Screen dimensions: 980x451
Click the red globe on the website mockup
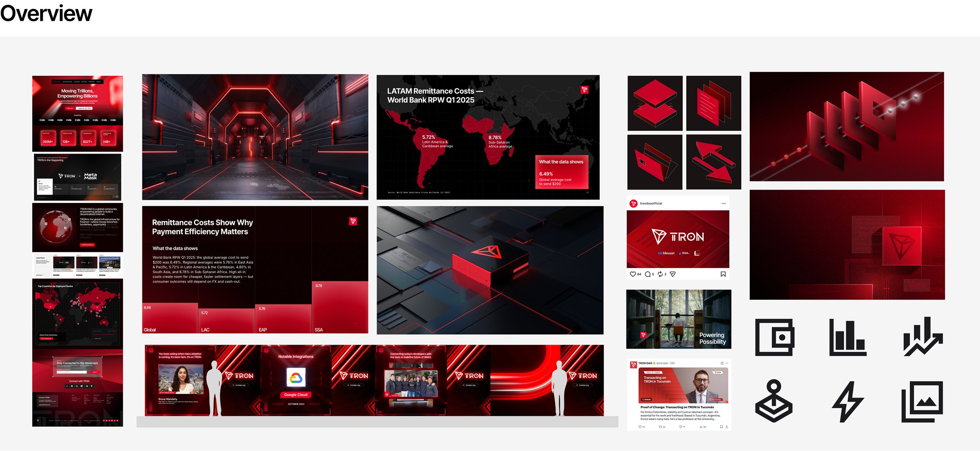click(56, 227)
